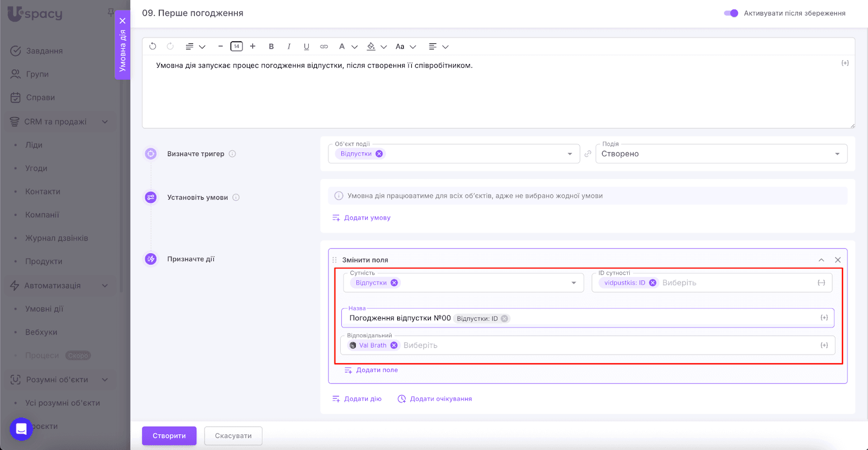
Task: Click Додати умову link
Action: pyautogui.click(x=367, y=218)
